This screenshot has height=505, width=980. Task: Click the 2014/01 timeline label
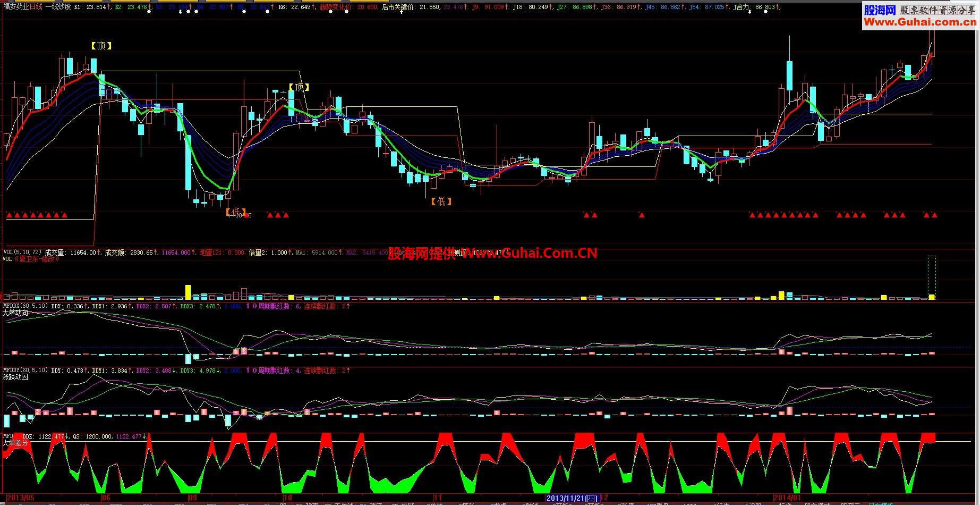coord(787,498)
